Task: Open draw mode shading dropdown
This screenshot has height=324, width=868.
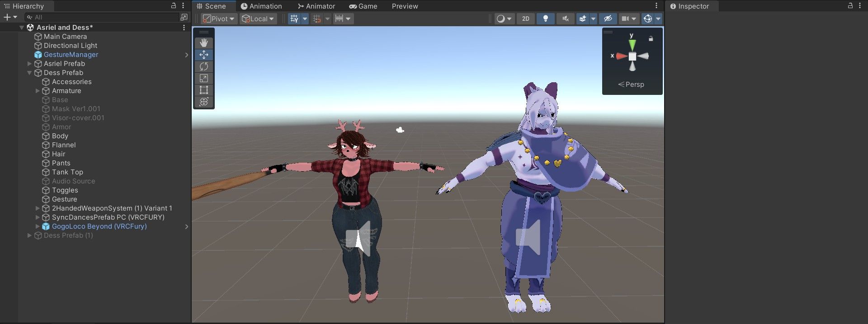Action: pyautogui.click(x=504, y=19)
